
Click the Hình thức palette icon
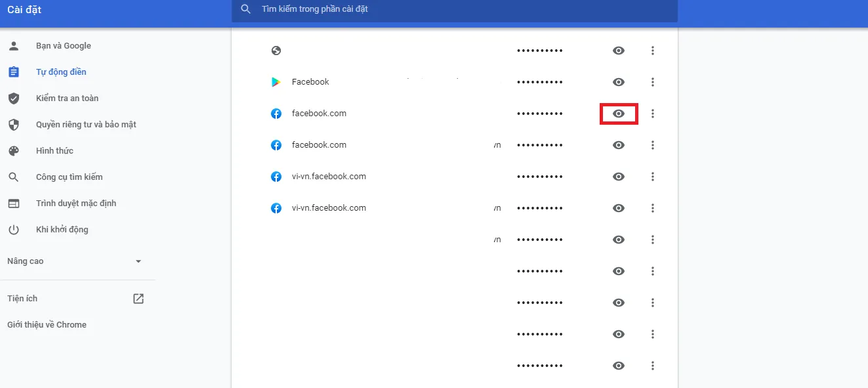pyautogui.click(x=14, y=150)
